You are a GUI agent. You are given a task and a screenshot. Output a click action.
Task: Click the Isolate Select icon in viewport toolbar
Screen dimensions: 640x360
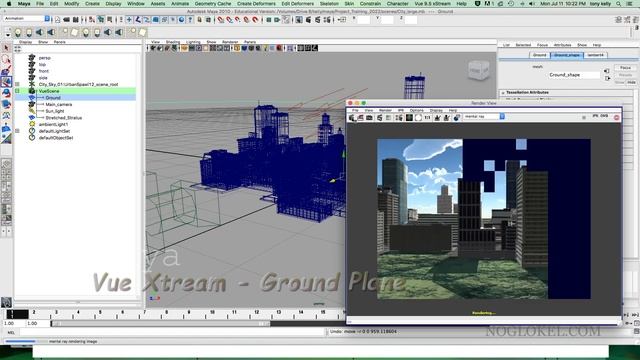click(x=291, y=48)
